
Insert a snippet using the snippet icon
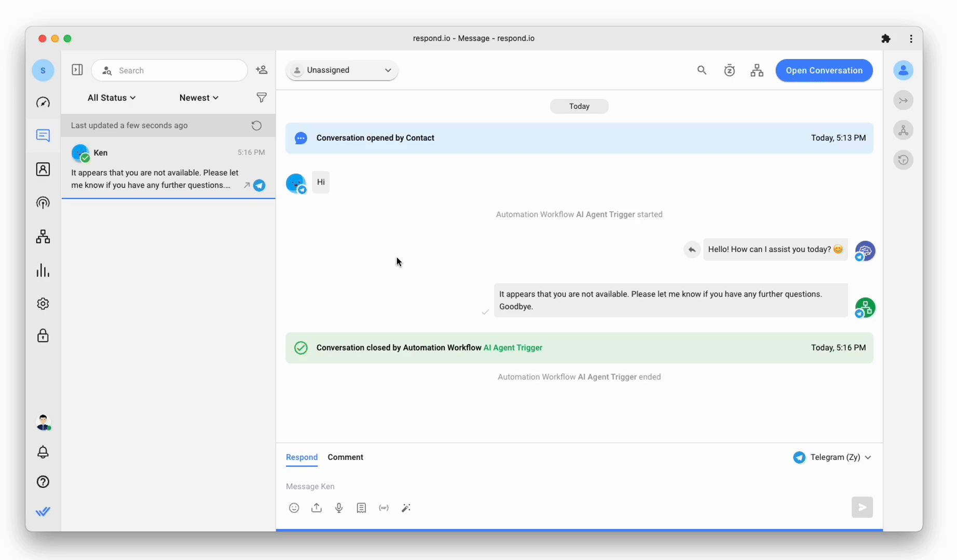point(361,508)
